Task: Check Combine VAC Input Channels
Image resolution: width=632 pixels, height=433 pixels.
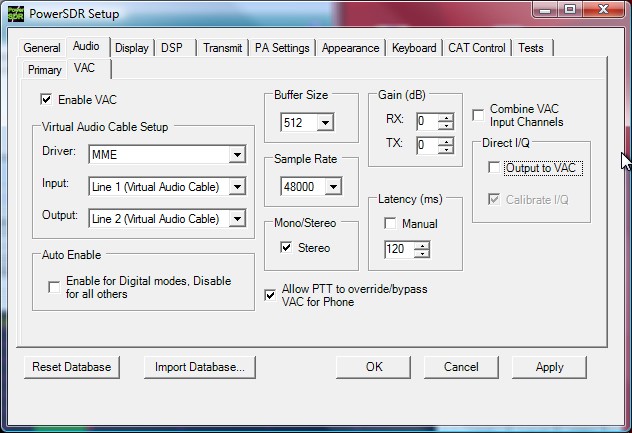Action: pos(478,115)
